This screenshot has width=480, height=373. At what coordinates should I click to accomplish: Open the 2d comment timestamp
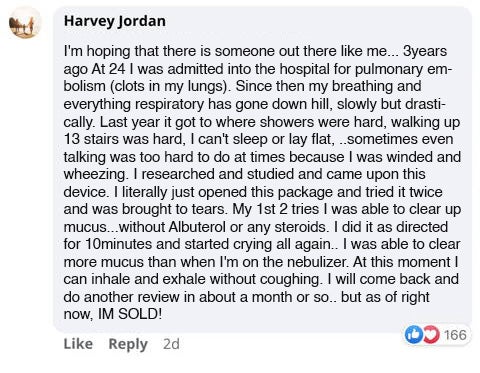pyautogui.click(x=171, y=344)
